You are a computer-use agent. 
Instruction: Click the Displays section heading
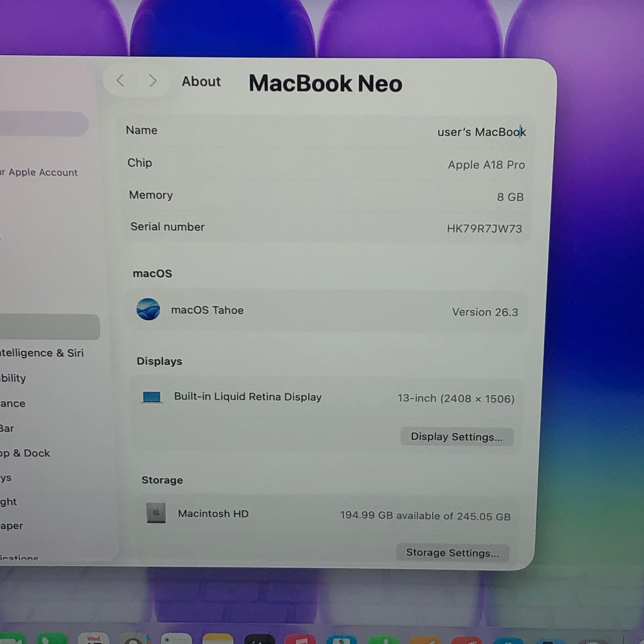coord(159,361)
